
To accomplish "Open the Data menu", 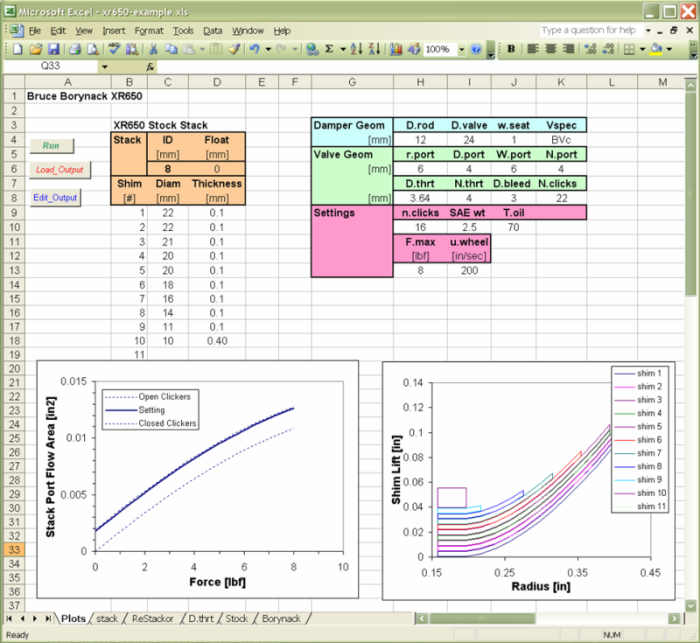I will [x=212, y=31].
